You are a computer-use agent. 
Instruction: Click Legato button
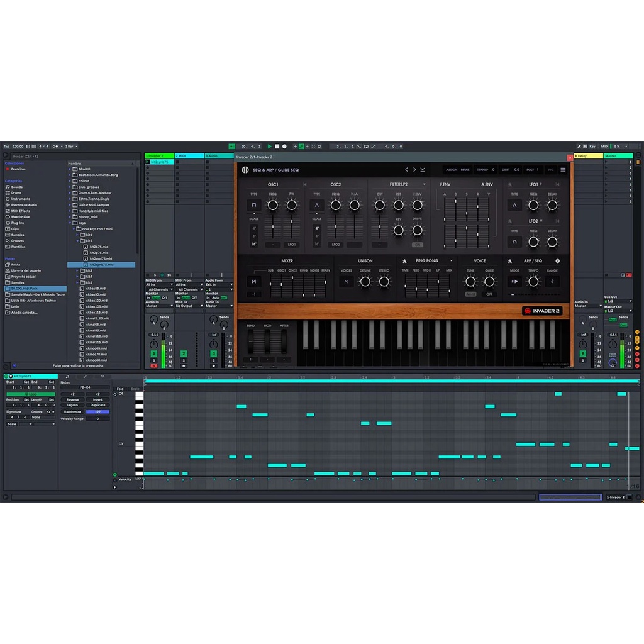coord(73,404)
